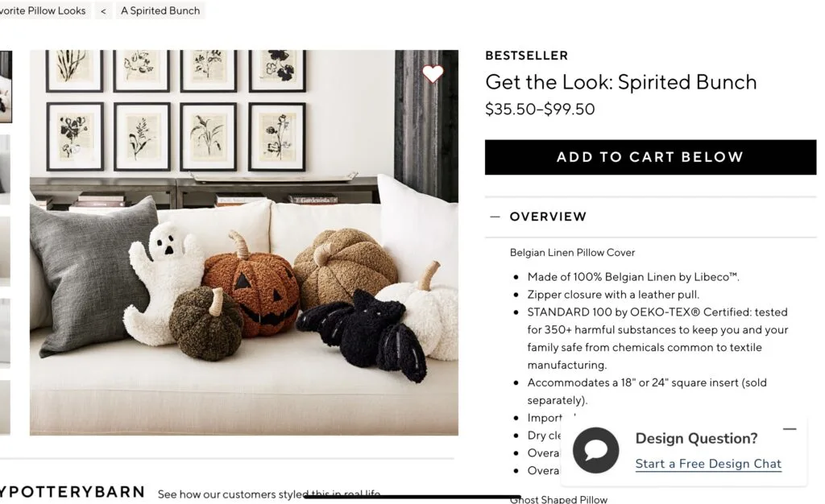Viewport: 825px width, 504px height.
Task: Favorite the product with the heart icon
Action: 433,74
